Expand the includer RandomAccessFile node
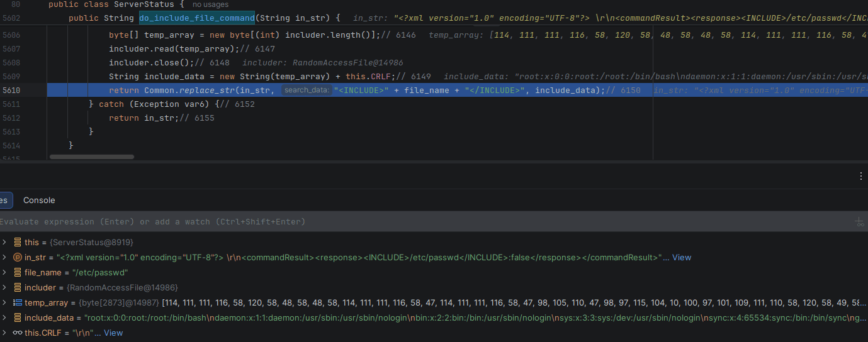Screen dimensions: 868x342 (4, 287)
